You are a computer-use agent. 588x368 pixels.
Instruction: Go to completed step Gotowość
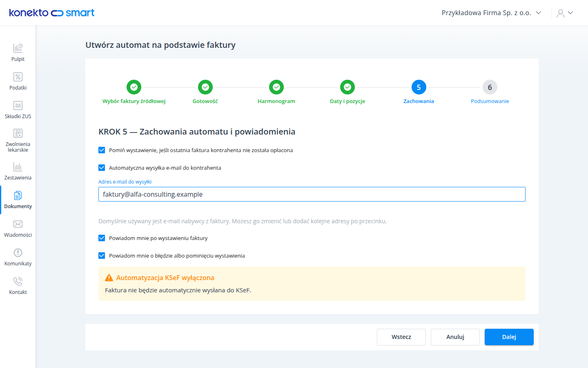(205, 87)
